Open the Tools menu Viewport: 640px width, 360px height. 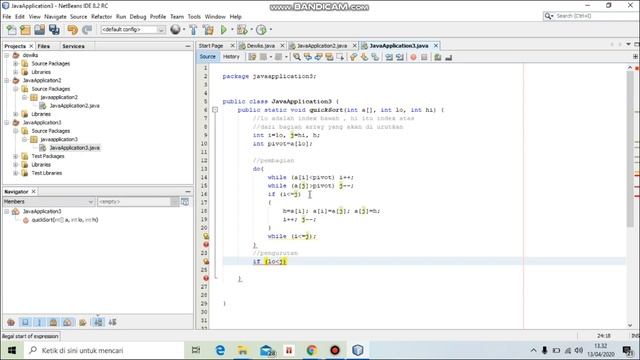[194, 17]
